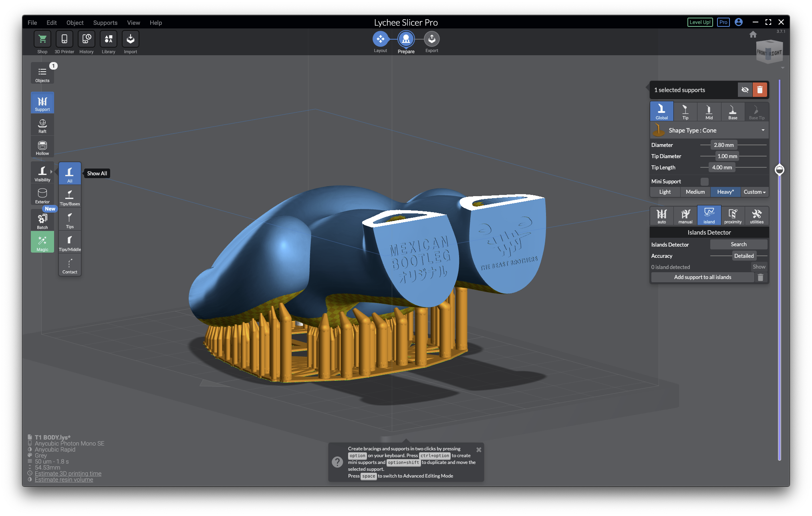Open the Exterior visibility option
The width and height of the screenshot is (812, 516).
[x=42, y=196]
